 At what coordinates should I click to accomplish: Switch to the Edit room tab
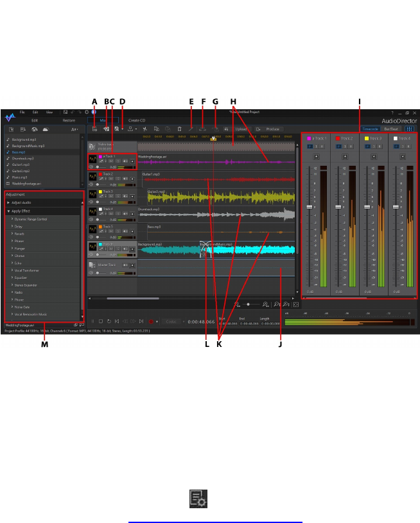35,120
